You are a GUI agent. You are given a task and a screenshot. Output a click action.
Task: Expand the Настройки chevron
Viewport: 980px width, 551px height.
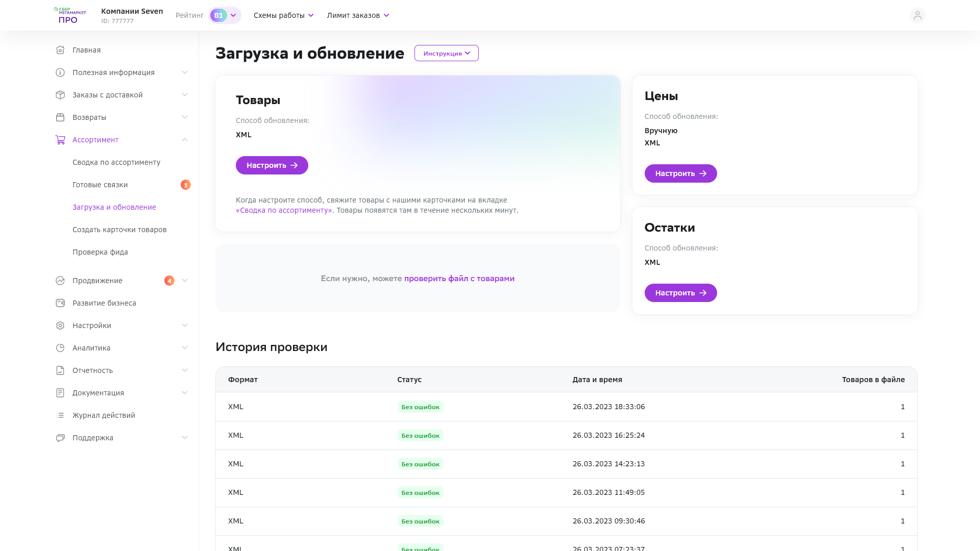click(185, 325)
